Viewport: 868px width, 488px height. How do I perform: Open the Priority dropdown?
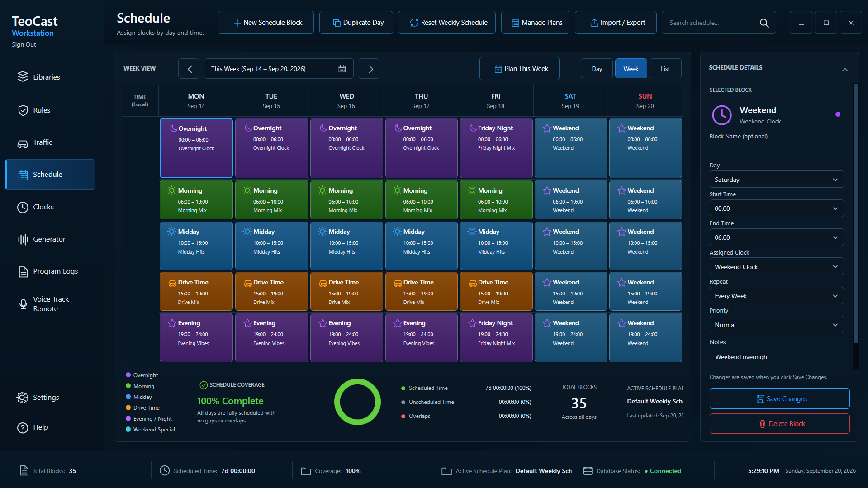776,325
